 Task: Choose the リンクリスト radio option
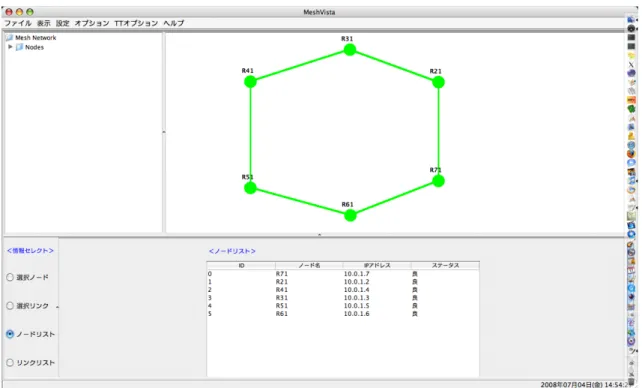pyautogui.click(x=10, y=363)
